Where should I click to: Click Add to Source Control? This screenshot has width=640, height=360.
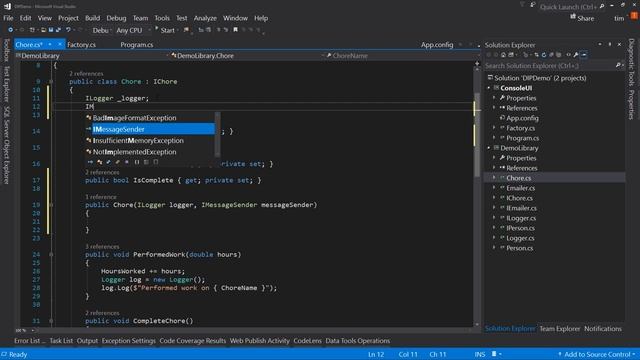(x=597, y=354)
